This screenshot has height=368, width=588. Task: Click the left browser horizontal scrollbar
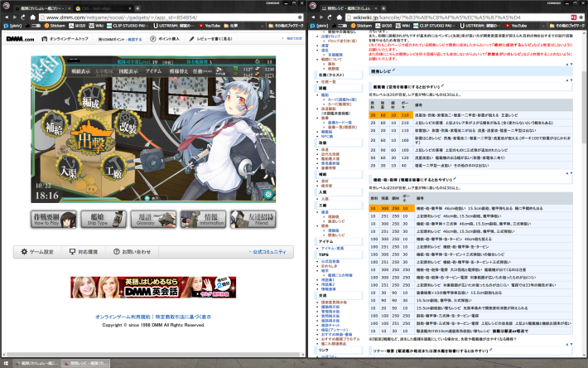click(152, 354)
